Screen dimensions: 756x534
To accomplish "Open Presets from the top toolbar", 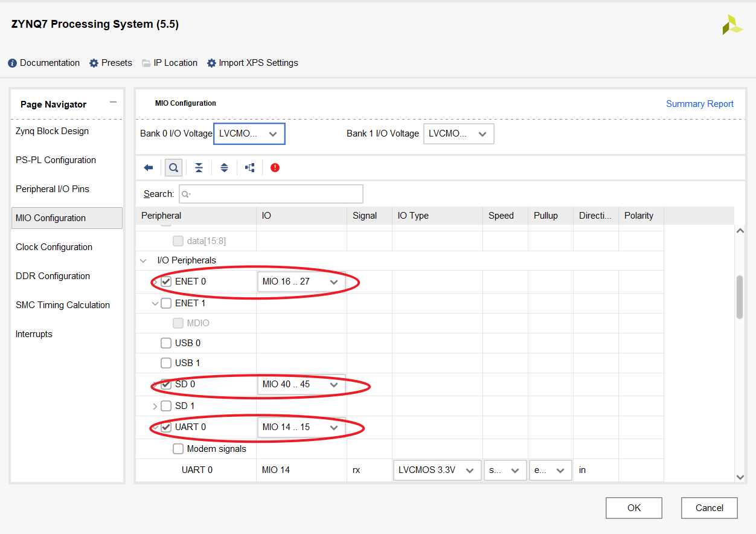I will click(x=111, y=63).
